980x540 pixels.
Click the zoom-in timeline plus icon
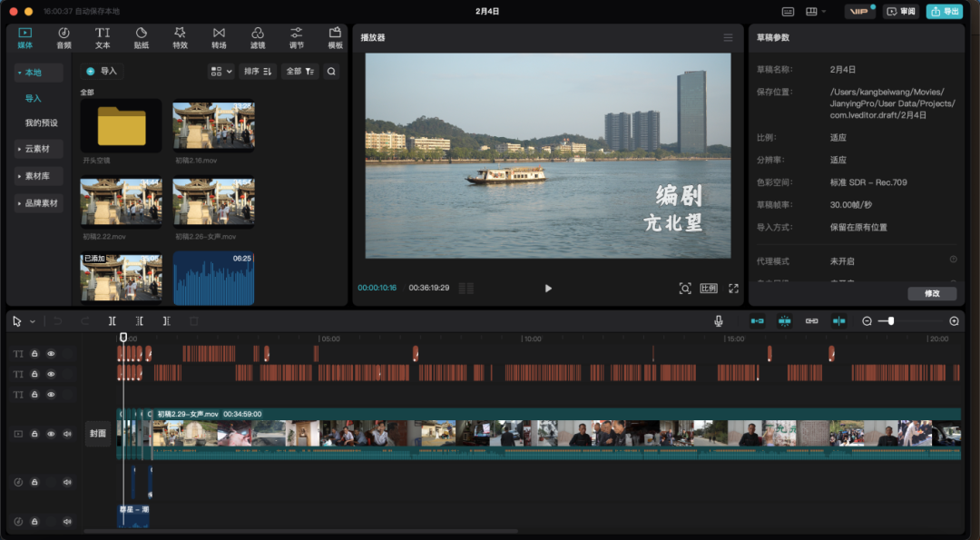click(954, 321)
